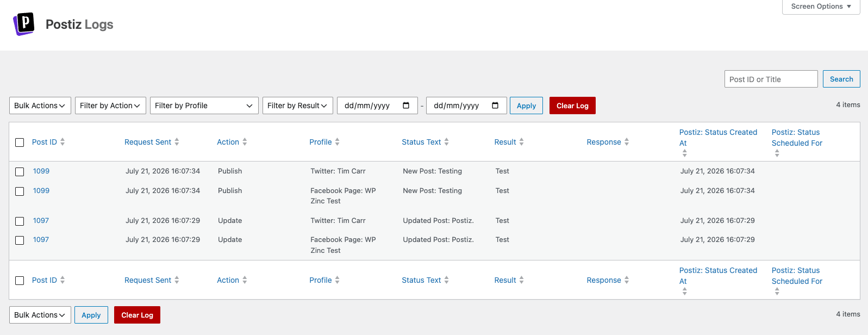Sort by footer Status Text column header
The height and width of the screenshot is (335, 868).
[x=421, y=280]
